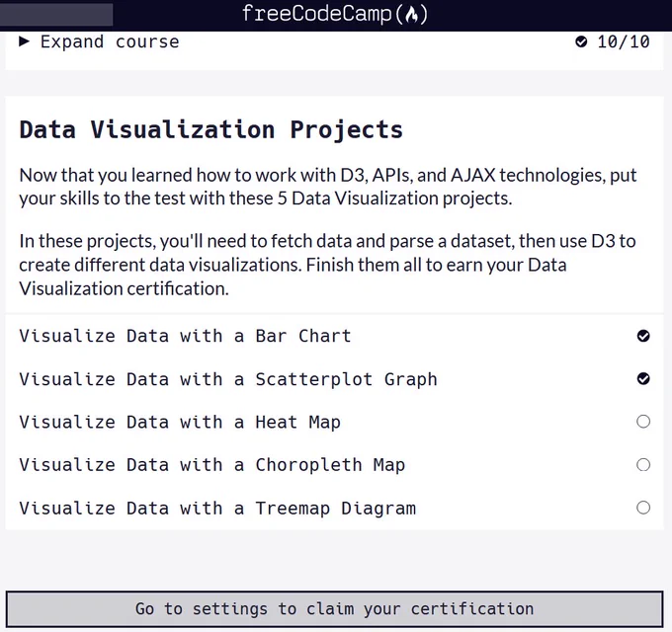
Task: Click empty status circle for Choropleth Map
Action: coord(643,464)
